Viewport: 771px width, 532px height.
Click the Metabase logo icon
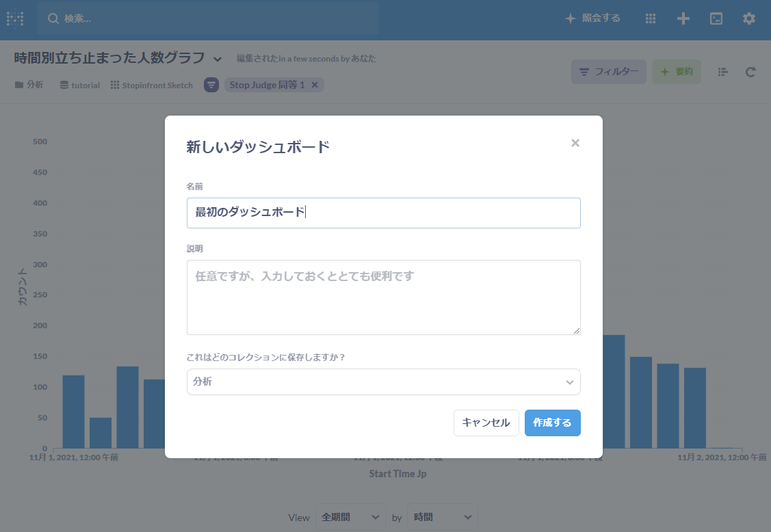point(15,18)
